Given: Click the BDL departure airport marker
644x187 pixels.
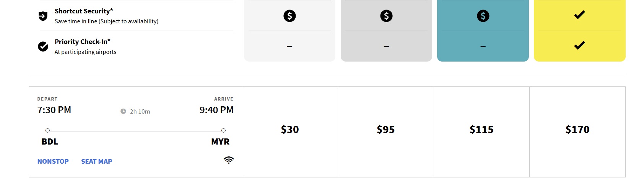Looking at the screenshot, I should [47, 130].
